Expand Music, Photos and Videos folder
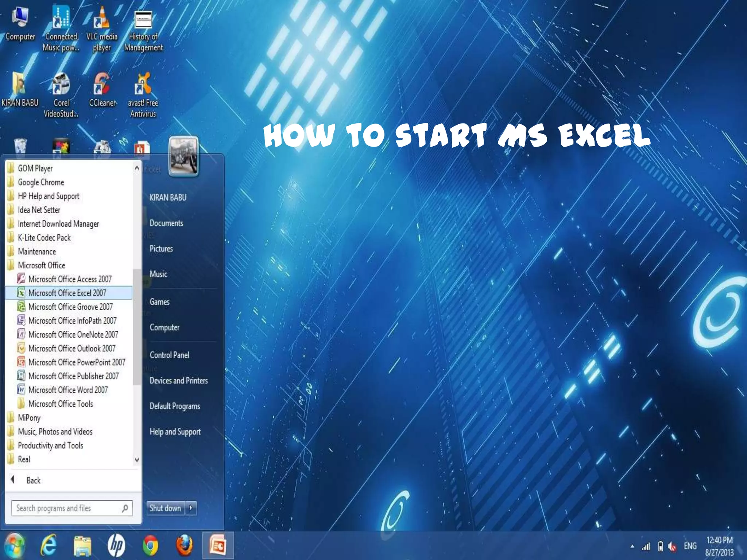Image resolution: width=747 pixels, height=560 pixels. [69, 431]
